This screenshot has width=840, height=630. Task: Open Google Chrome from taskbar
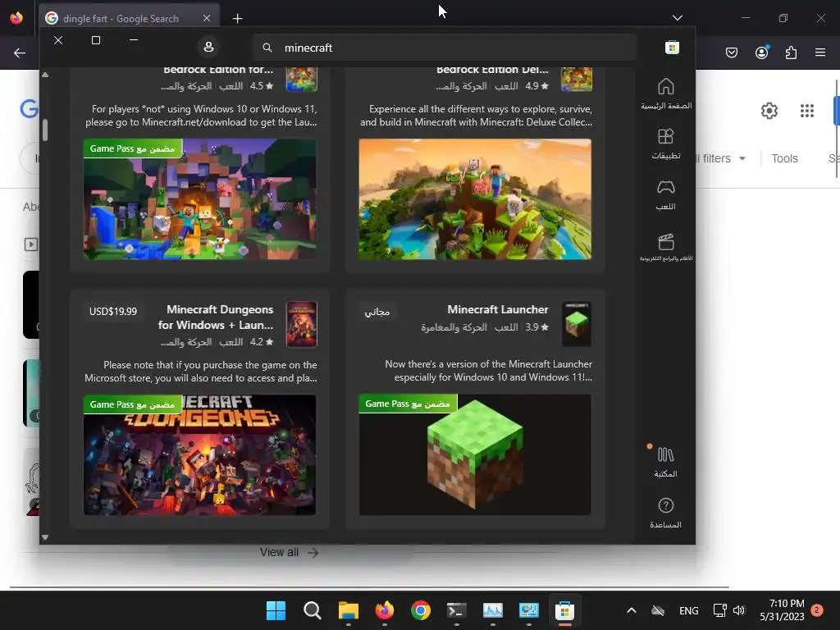click(x=421, y=610)
